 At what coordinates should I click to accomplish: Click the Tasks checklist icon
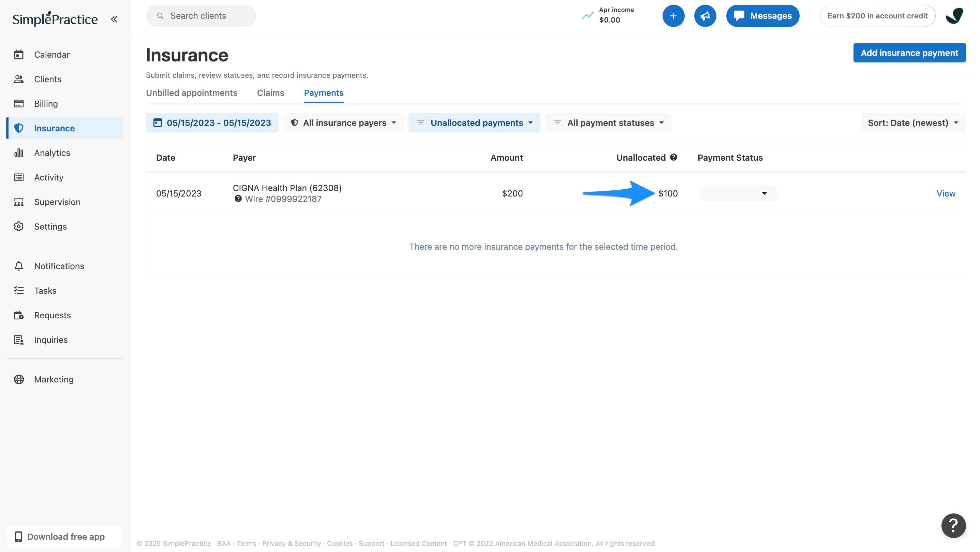pyautogui.click(x=19, y=290)
